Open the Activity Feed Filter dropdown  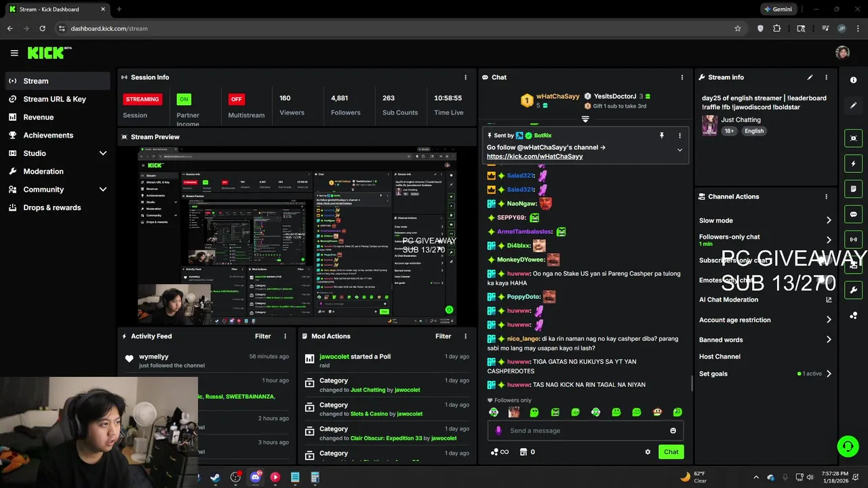tap(262, 336)
